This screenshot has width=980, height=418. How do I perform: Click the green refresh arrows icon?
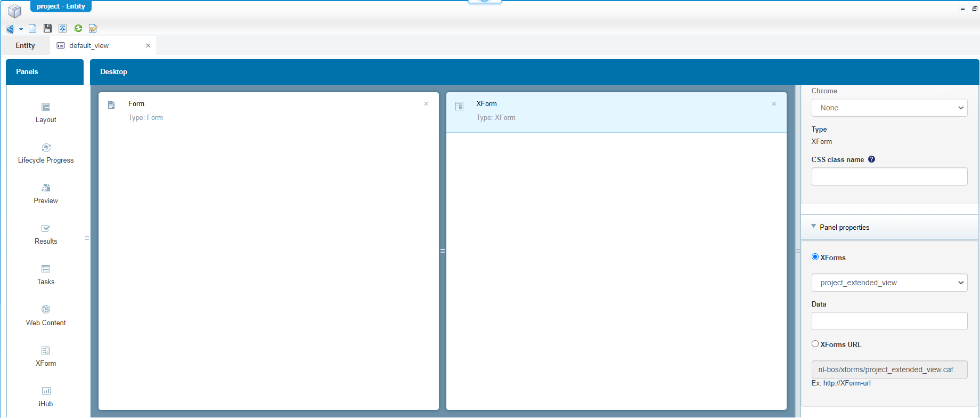pyautogui.click(x=78, y=28)
